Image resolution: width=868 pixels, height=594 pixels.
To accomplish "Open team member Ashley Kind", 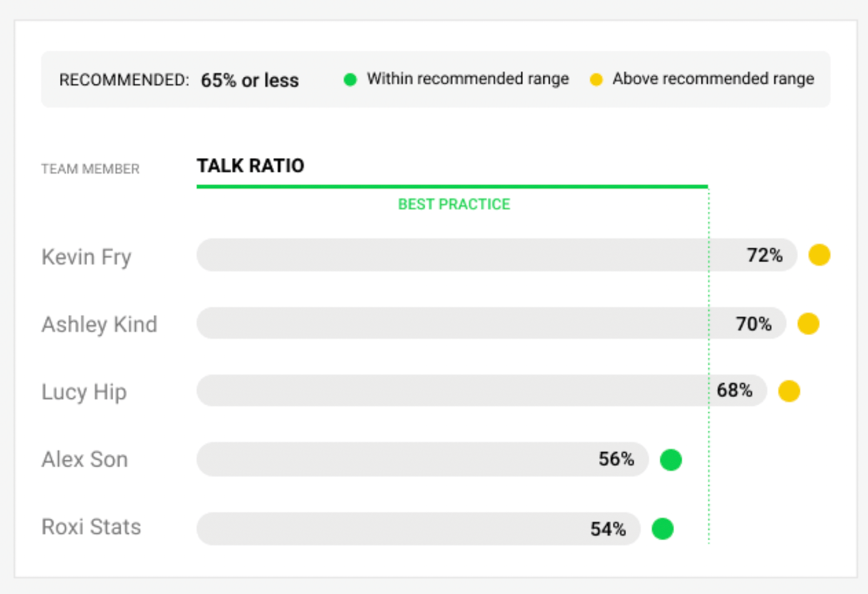I will tap(99, 325).
